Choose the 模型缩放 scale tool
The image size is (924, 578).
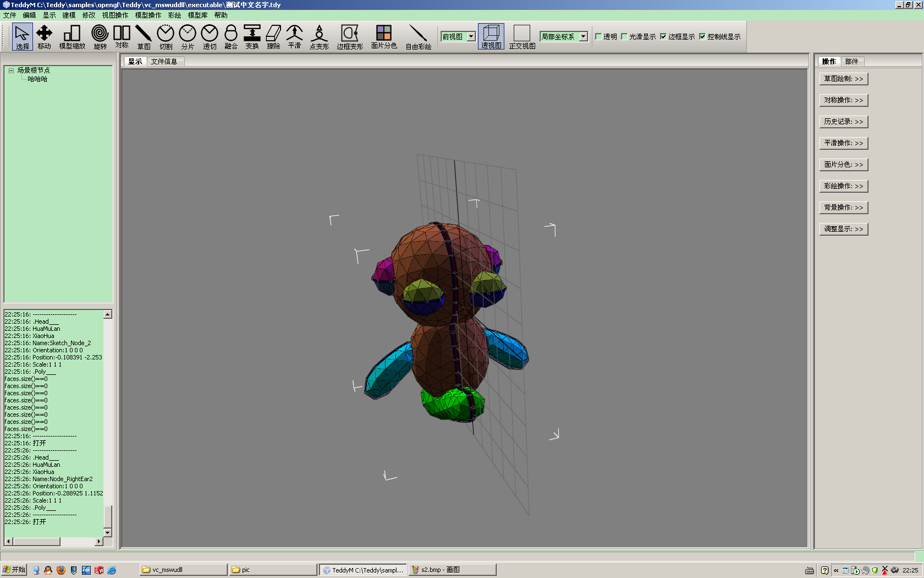[x=72, y=37]
